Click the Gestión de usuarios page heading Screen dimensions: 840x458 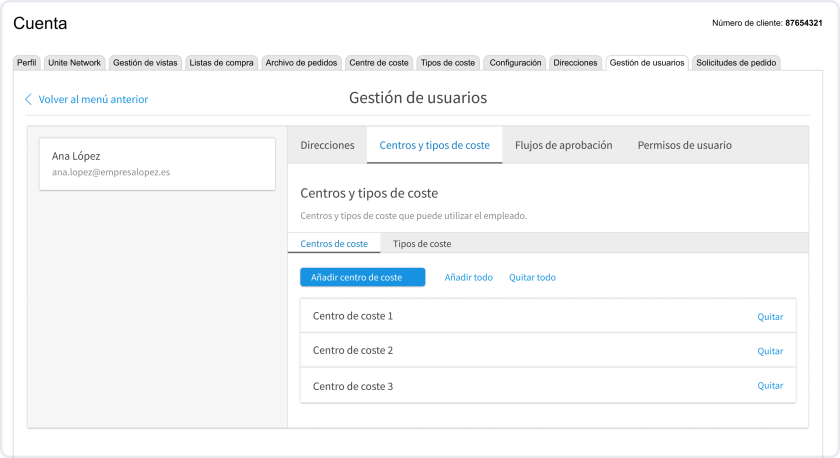[418, 97]
